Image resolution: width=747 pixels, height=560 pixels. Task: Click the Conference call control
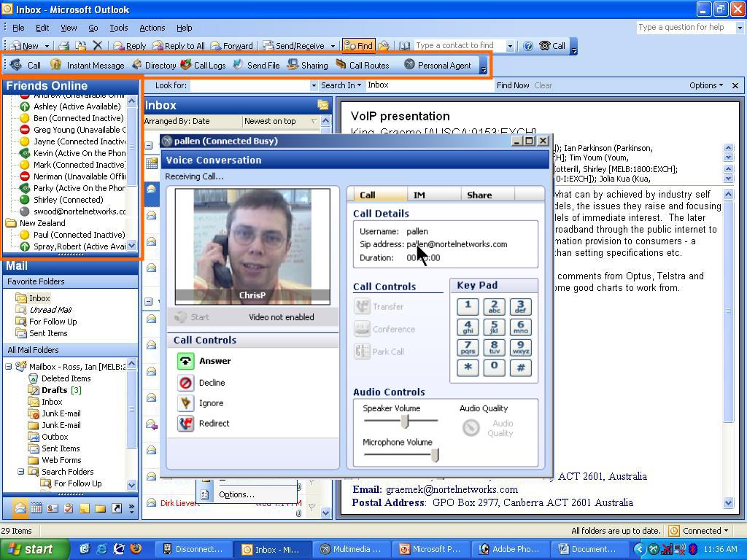pyautogui.click(x=384, y=329)
